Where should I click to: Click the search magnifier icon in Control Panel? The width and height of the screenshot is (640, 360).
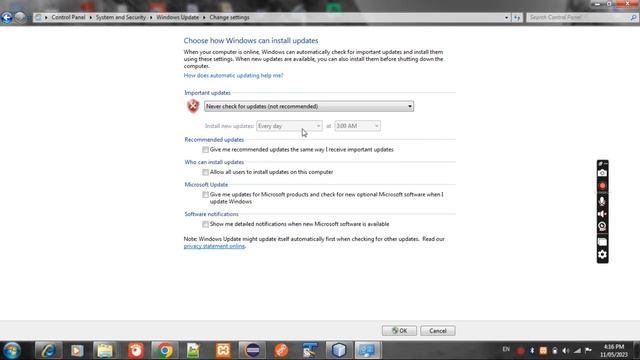[x=633, y=18]
